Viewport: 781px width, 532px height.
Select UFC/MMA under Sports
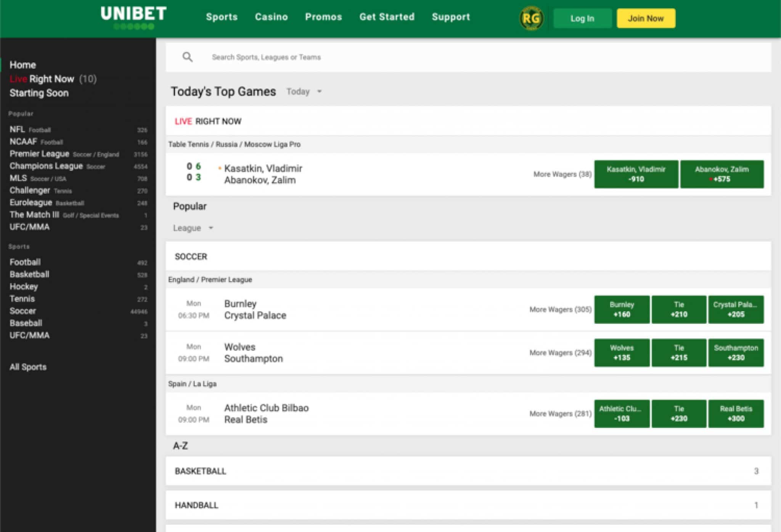tap(78, 336)
